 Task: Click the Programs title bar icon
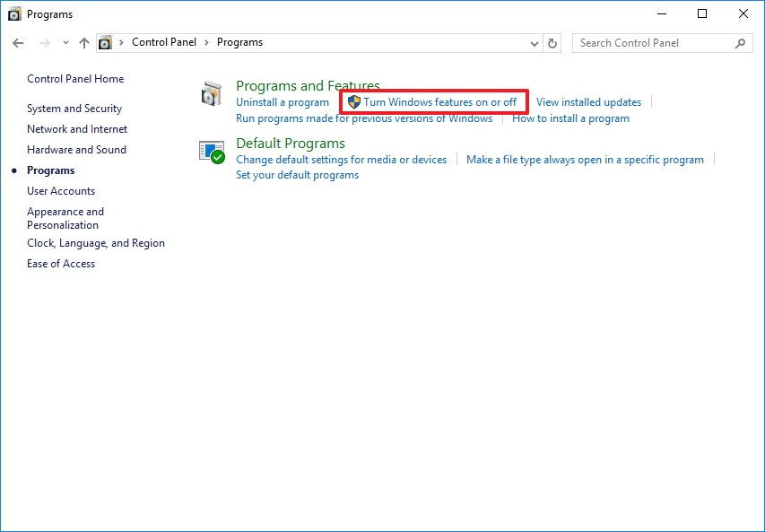[x=15, y=14]
